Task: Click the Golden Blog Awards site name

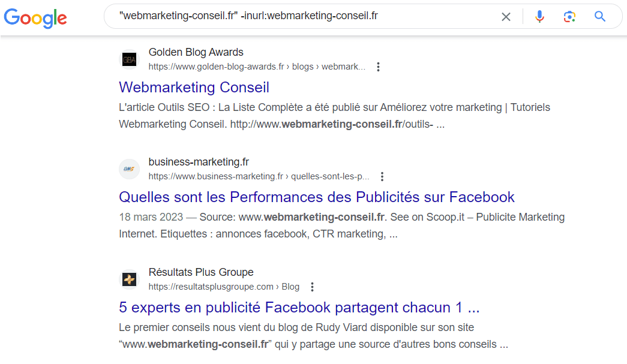Action: 196,52
